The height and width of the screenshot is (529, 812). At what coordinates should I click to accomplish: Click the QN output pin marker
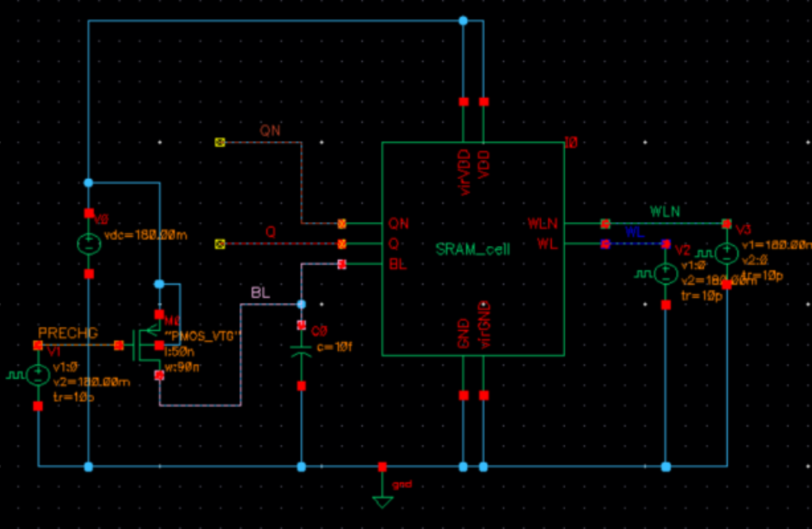click(x=220, y=142)
